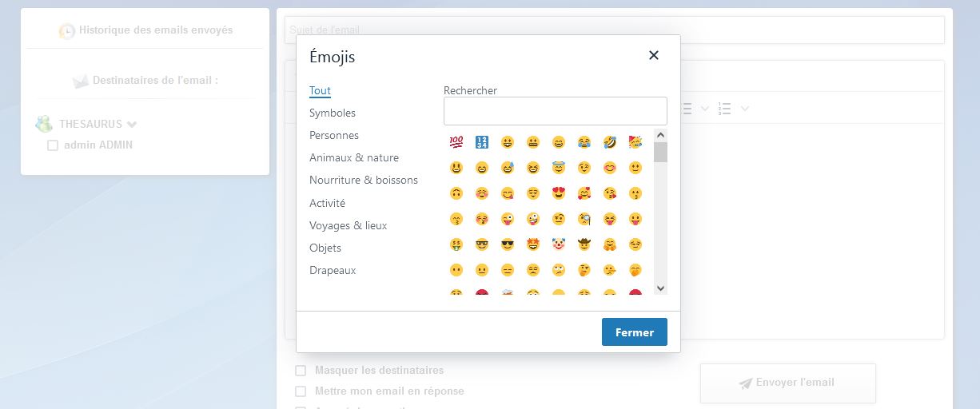Enable Masquer les destinataires option
Screen dimensions: 980x409
(x=301, y=371)
